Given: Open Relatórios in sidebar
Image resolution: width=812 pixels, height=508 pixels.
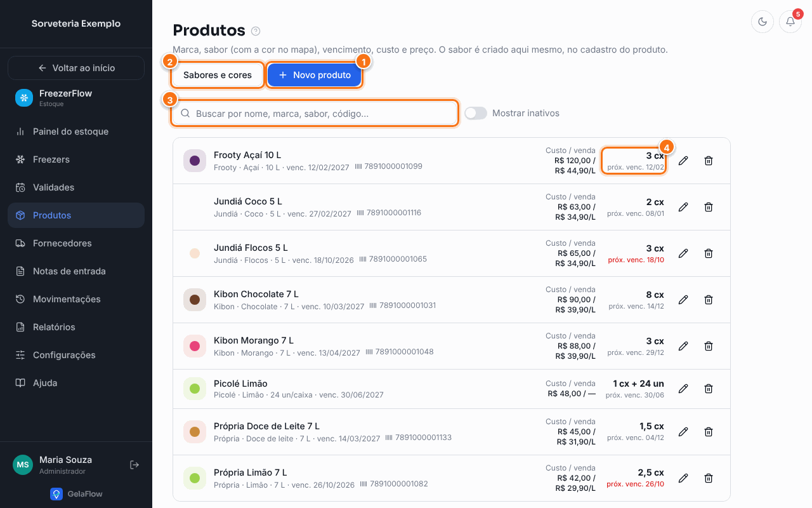Looking at the screenshot, I should pos(76,327).
